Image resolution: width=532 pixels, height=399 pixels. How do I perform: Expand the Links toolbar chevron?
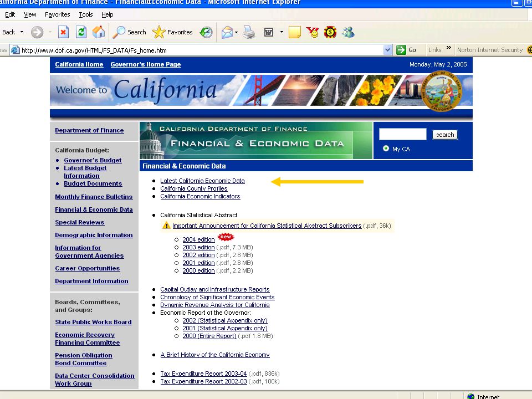pos(448,48)
